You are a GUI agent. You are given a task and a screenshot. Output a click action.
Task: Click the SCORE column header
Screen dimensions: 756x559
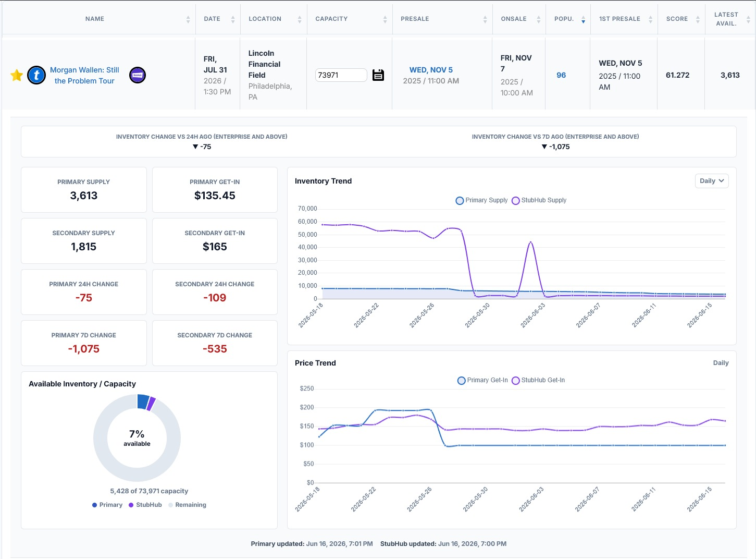tap(677, 19)
